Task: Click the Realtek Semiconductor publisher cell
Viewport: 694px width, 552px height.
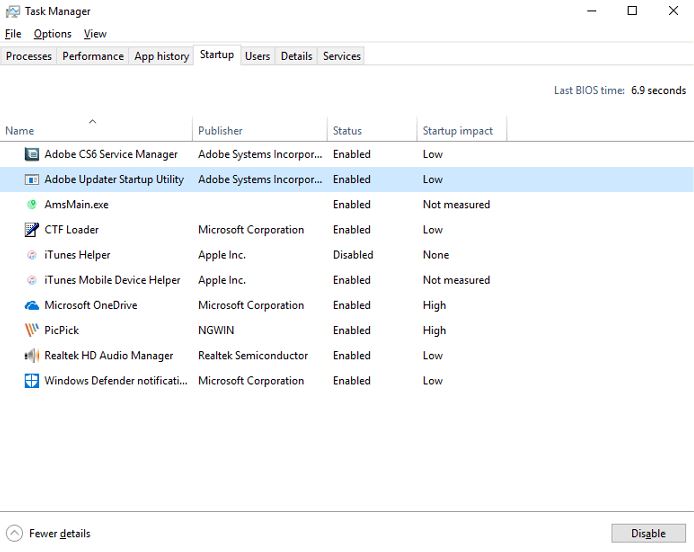Action: point(253,355)
